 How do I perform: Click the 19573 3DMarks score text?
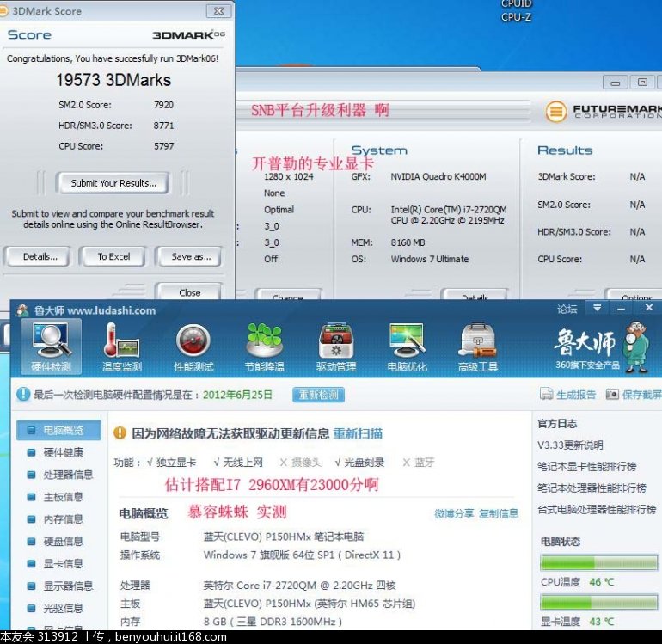tap(113, 80)
